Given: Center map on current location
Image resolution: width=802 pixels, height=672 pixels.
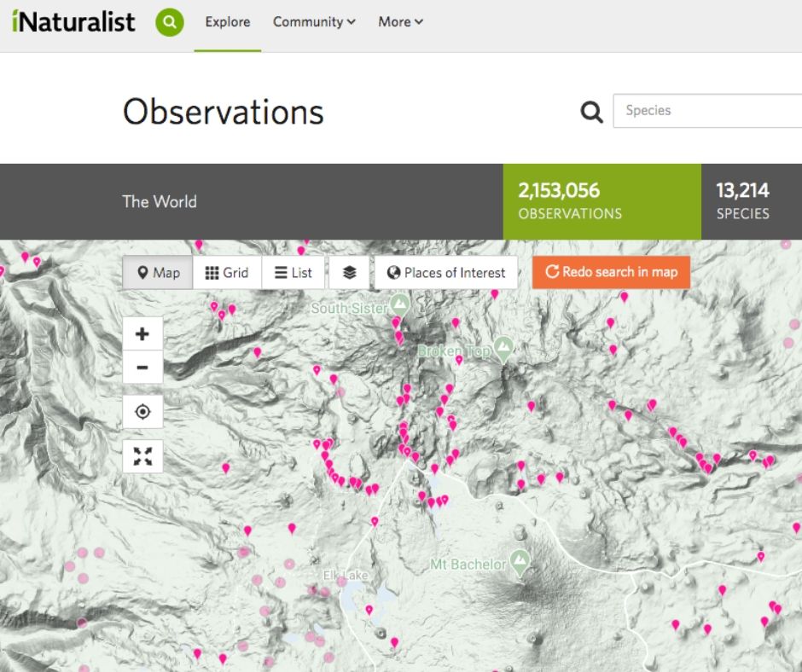Looking at the screenshot, I should point(142,411).
